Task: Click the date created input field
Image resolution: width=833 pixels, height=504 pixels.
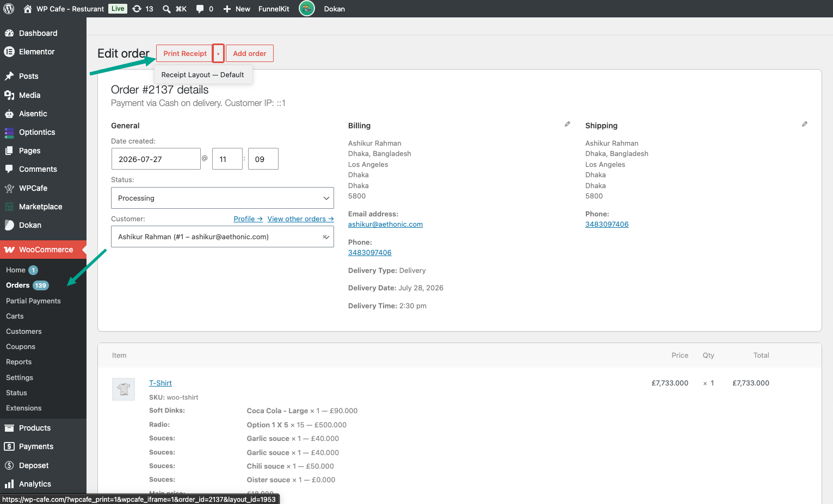Action: point(156,159)
